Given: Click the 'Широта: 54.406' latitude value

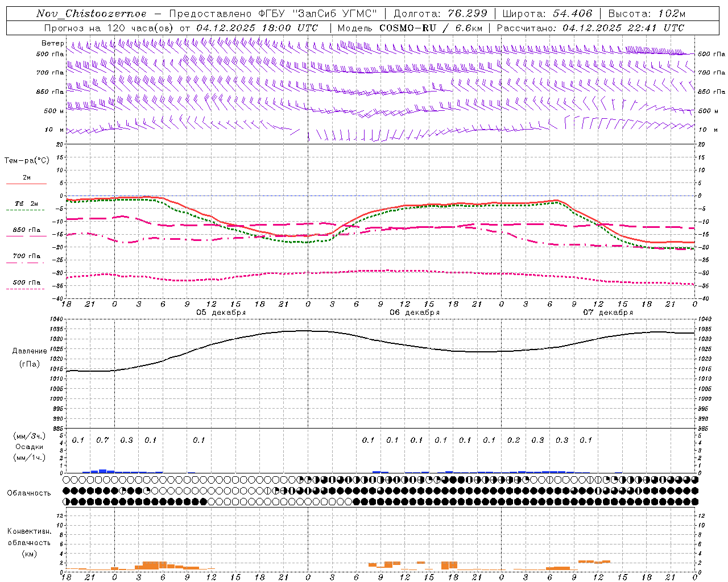Looking at the screenshot, I should point(547,14).
